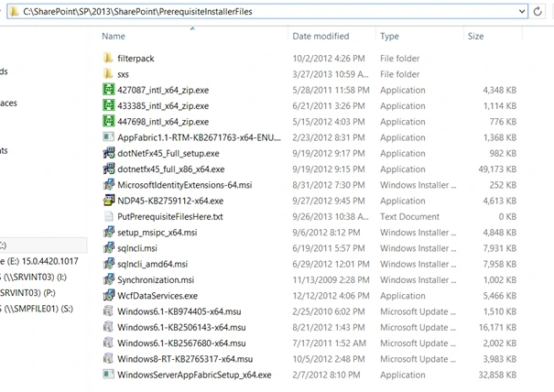Select the SRVINT03) (P:) network drive

(27, 293)
